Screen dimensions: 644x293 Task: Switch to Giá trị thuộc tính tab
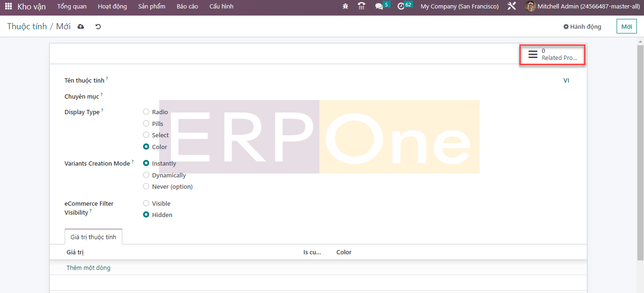93,237
